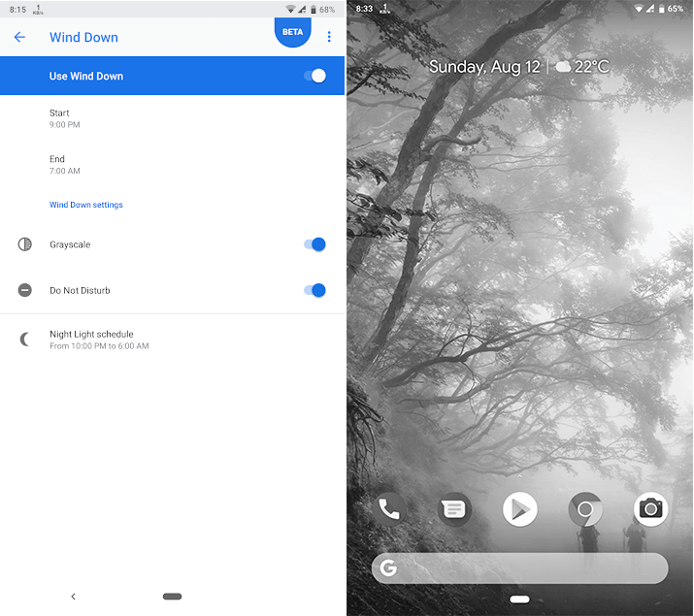Open the Sunday, Aug 12 date widget
694x616 pixels.
(x=484, y=67)
